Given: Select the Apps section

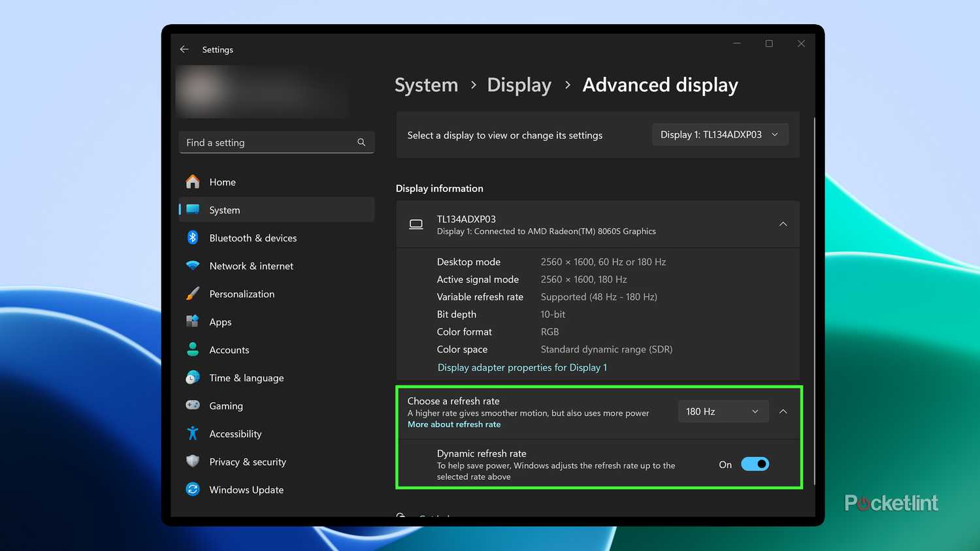Looking at the screenshot, I should click(x=220, y=322).
